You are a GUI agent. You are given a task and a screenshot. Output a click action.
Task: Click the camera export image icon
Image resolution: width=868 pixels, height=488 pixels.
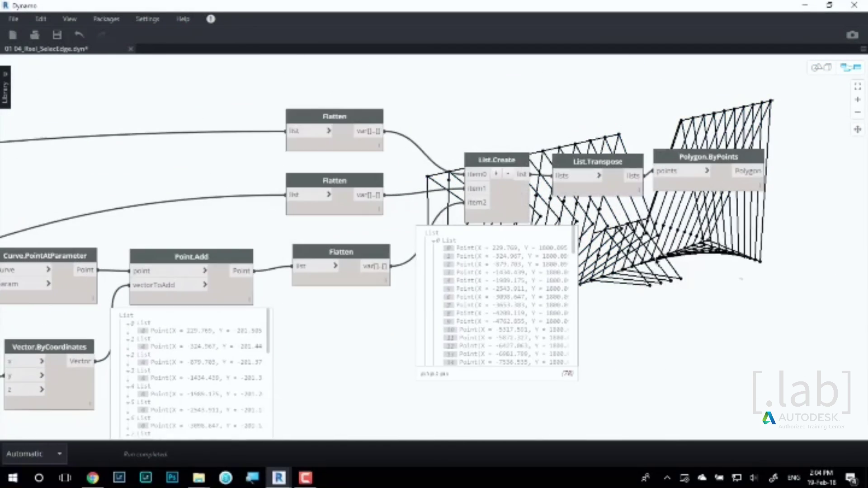pos(852,35)
